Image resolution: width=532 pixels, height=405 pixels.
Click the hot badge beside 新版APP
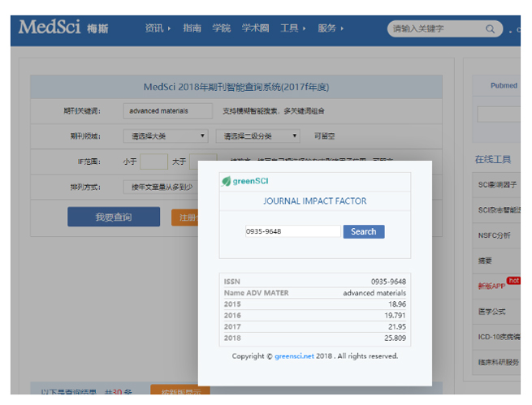pos(513,281)
